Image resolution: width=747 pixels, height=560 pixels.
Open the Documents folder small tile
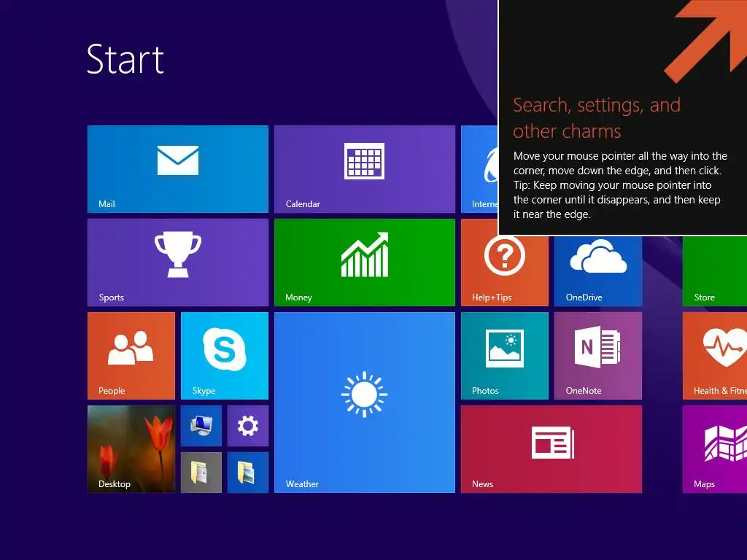click(x=201, y=472)
